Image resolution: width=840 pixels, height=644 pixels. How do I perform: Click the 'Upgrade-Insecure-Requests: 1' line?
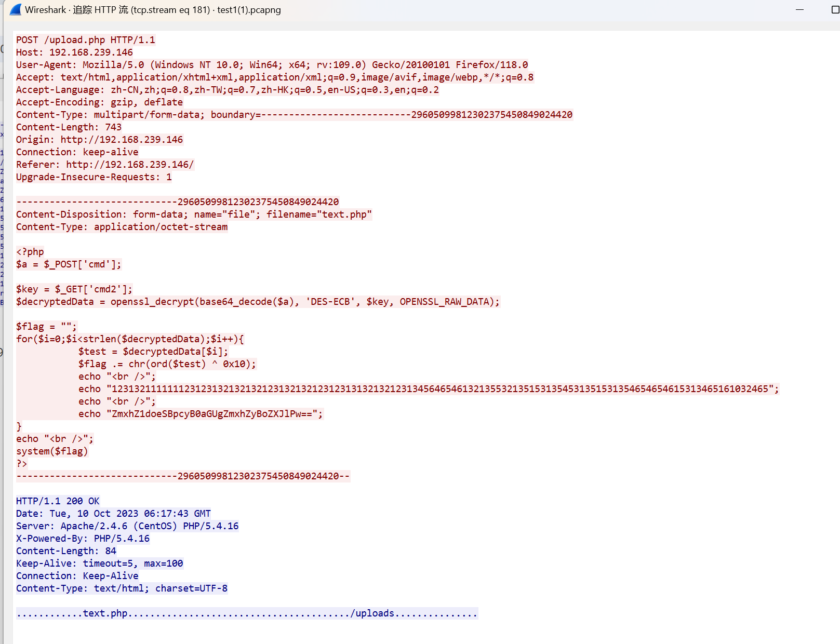point(94,177)
